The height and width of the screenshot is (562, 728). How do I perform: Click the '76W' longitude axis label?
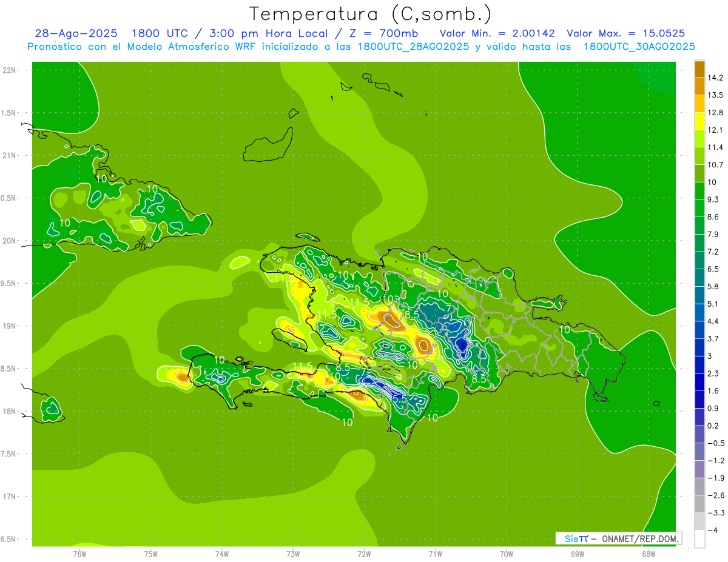point(79,554)
